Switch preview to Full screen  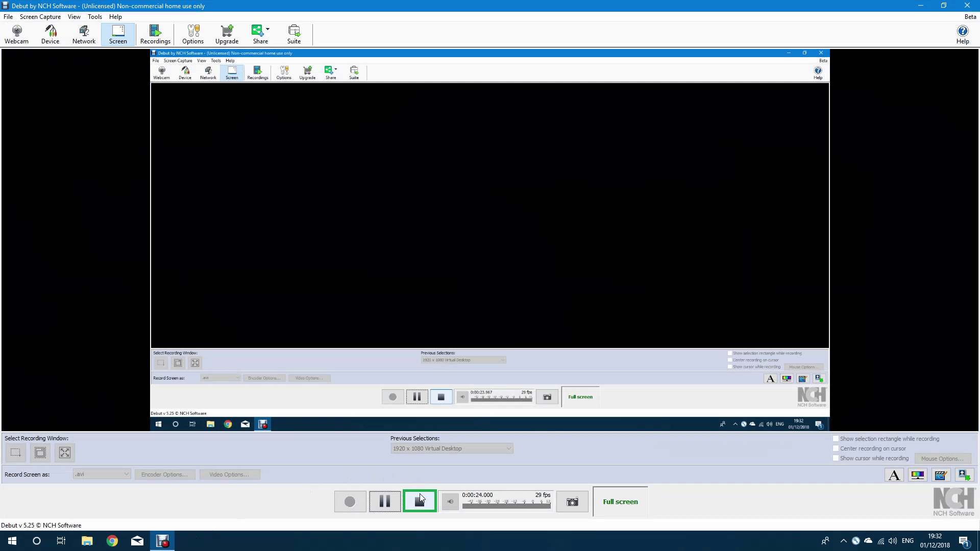click(620, 502)
